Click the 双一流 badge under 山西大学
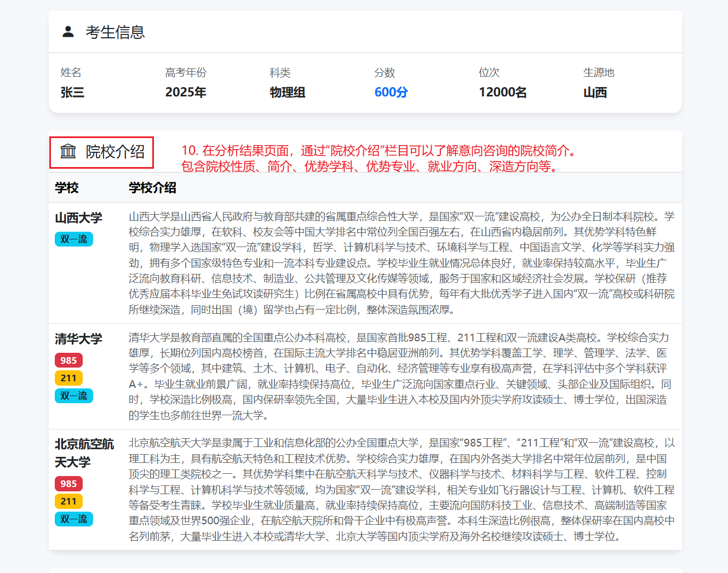Image resolution: width=728 pixels, height=573 pixels. coord(74,239)
